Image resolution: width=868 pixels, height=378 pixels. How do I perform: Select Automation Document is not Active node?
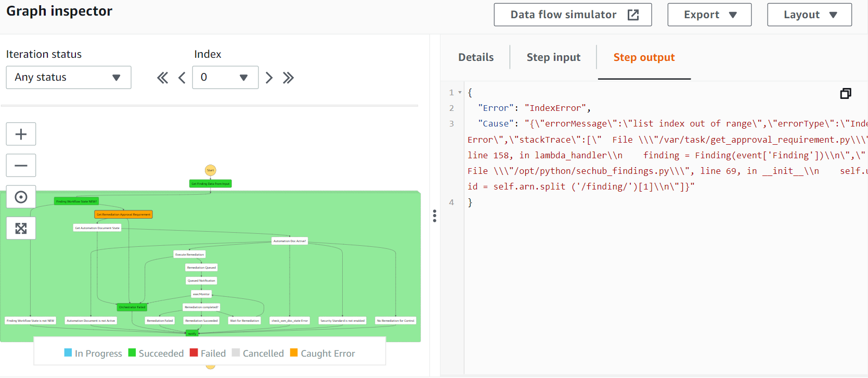[91, 321]
